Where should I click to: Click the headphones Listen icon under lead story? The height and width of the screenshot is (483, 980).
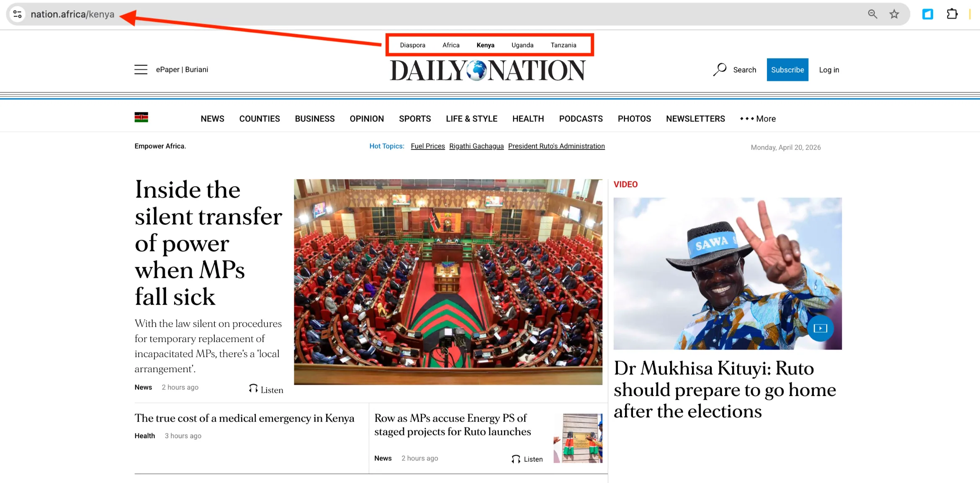click(x=253, y=389)
